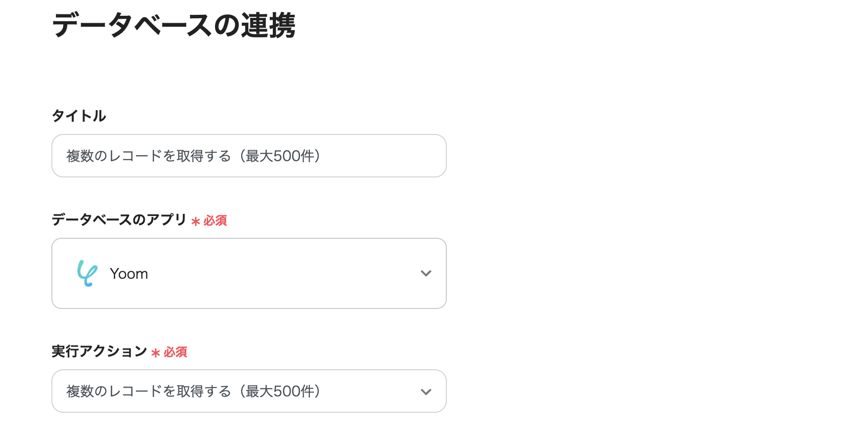Focus the タイトル input field

[x=376, y=156]
